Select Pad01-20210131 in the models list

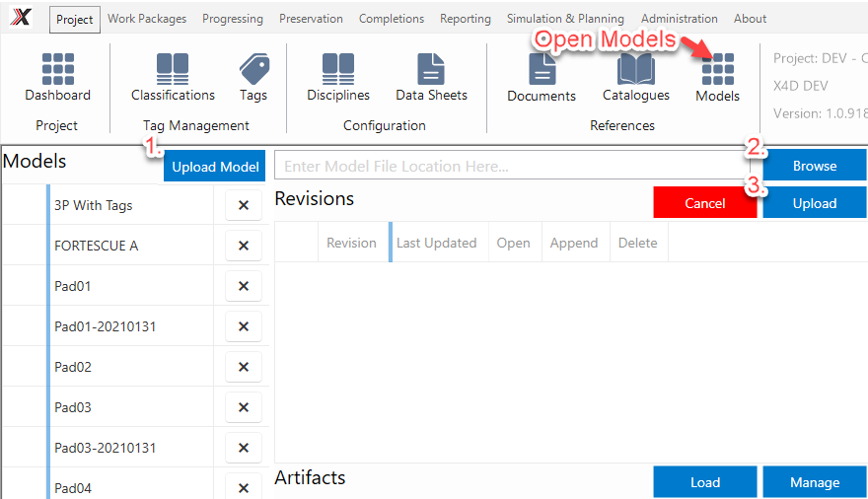coord(106,326)
